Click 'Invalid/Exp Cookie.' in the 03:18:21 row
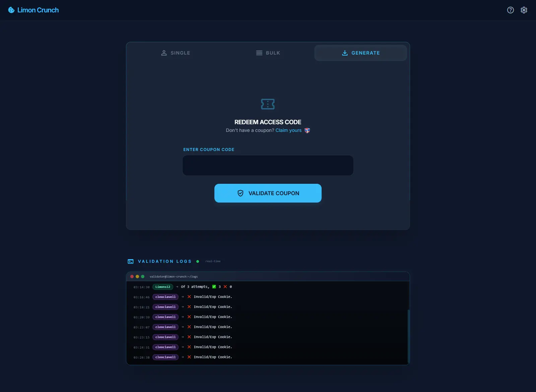The width and height of the screenshot is (536, 392). tap(213, 307)
